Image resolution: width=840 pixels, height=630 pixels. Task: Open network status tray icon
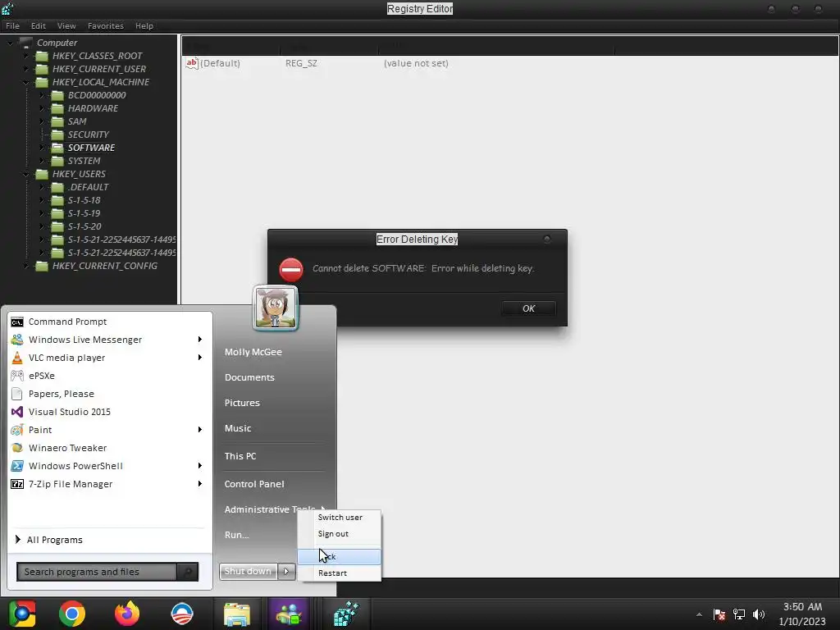739,614
